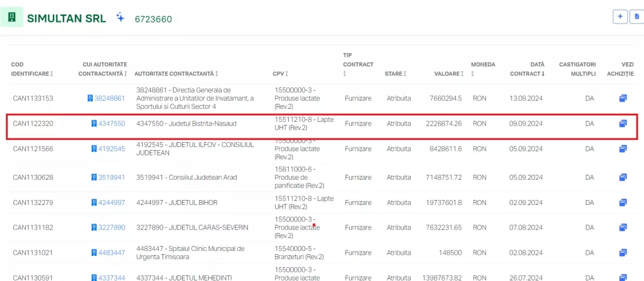
Task: Click Consiliul Judetean Arad cell
Action: tap(186, 177)
